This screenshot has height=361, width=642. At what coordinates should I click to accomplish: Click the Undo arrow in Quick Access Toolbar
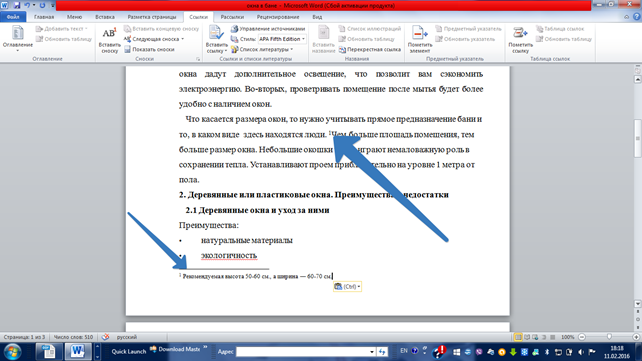click(27, 5)
